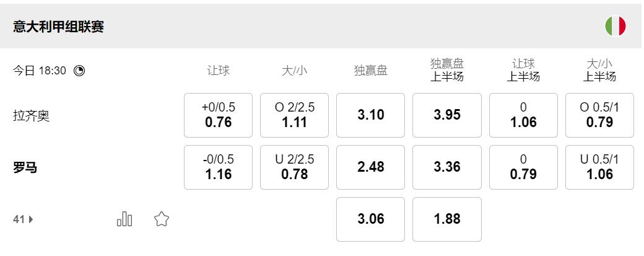Screen dimensions: 644x256
Task: Select first-half Over 0.5/1 odds 0.79
Action: [x=599, y=115]
